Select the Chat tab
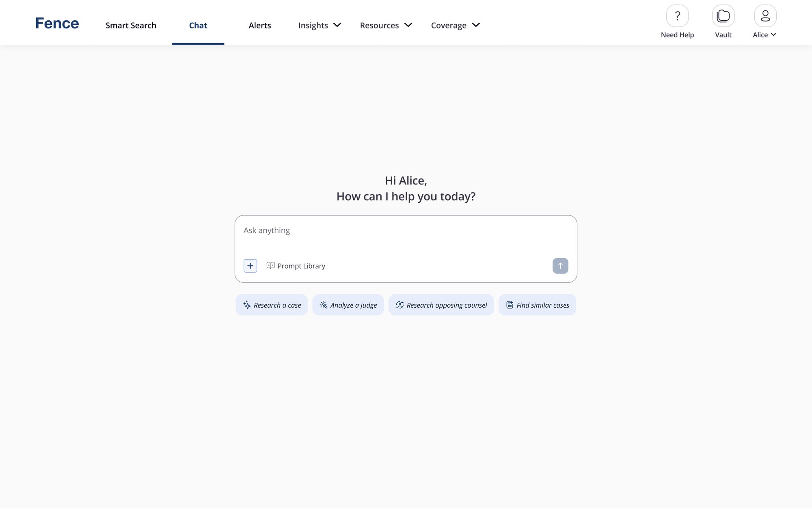The image size is (812, 508). tap(198, 25)
